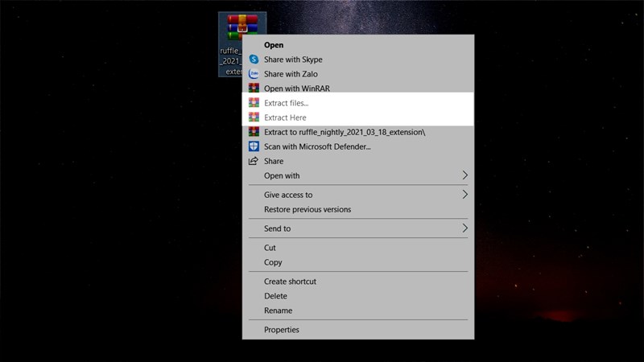The width and height of the screenshot is (644, 362).
Task: Select Create shortcut
Action: click(358, 281)
